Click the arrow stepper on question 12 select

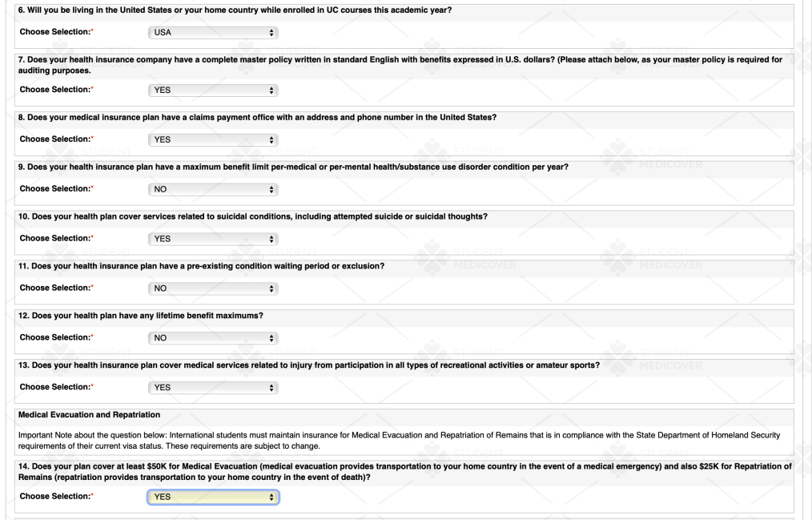271,338
